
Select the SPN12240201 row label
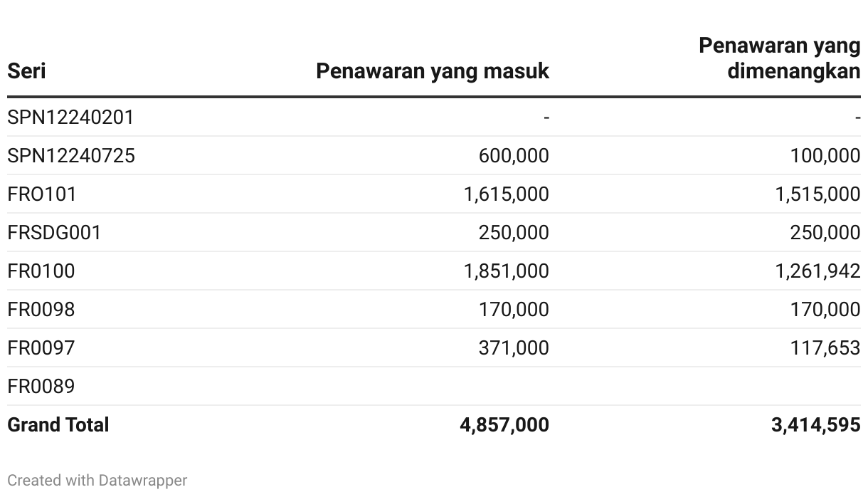point(70,117)
